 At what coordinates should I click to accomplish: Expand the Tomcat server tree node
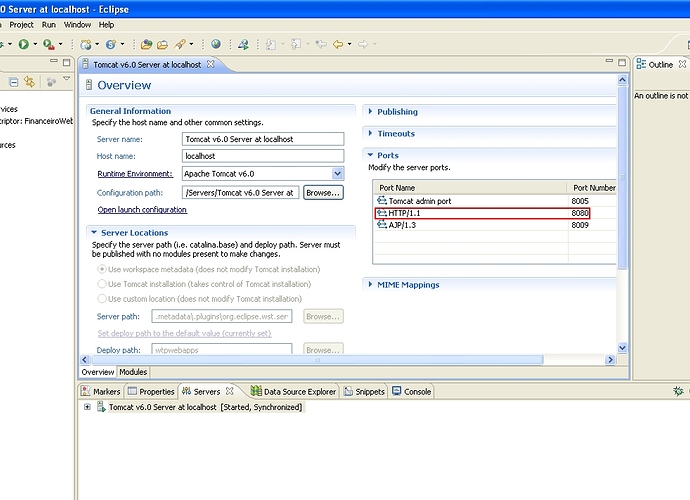87,407
